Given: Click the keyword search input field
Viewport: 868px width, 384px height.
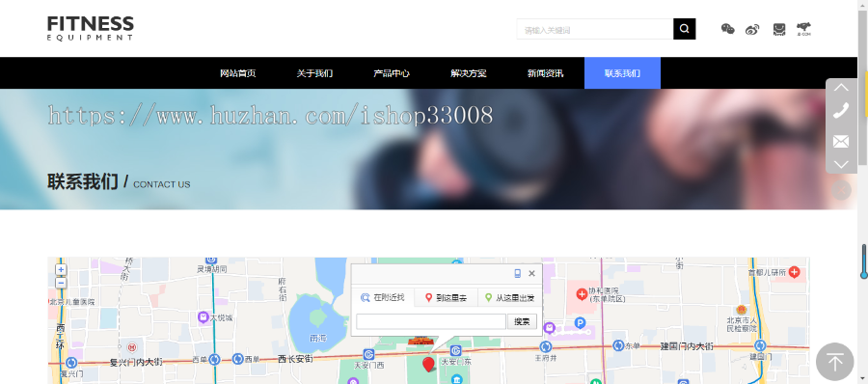Looking at the screenshot, I should 594,29.
